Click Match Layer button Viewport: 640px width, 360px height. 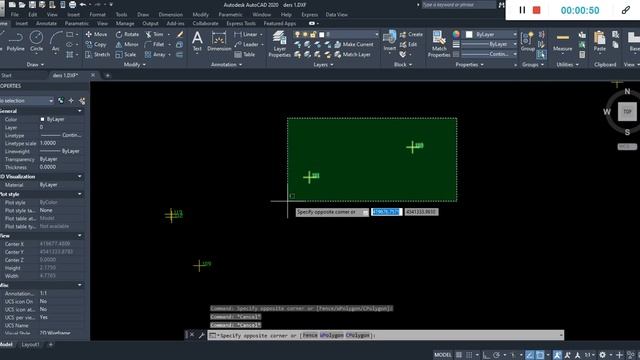click(x=353, y=54)
